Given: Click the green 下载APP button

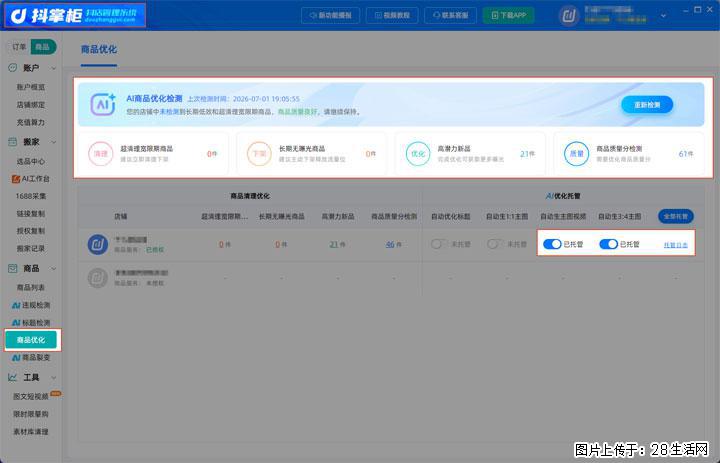Looking at the screenshot, I should (x=508, y=15).
